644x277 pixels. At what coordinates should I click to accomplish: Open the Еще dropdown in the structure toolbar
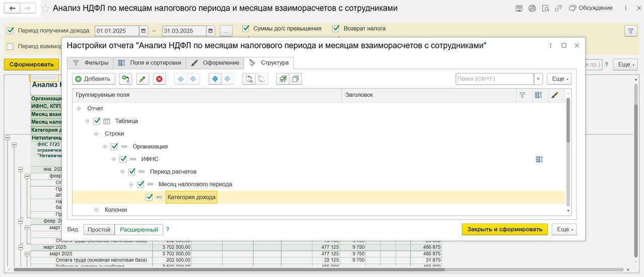click(x=559, y=79)
